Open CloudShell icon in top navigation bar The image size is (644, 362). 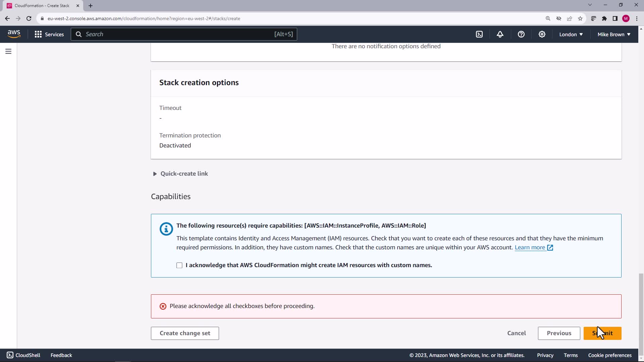(479, 34)
